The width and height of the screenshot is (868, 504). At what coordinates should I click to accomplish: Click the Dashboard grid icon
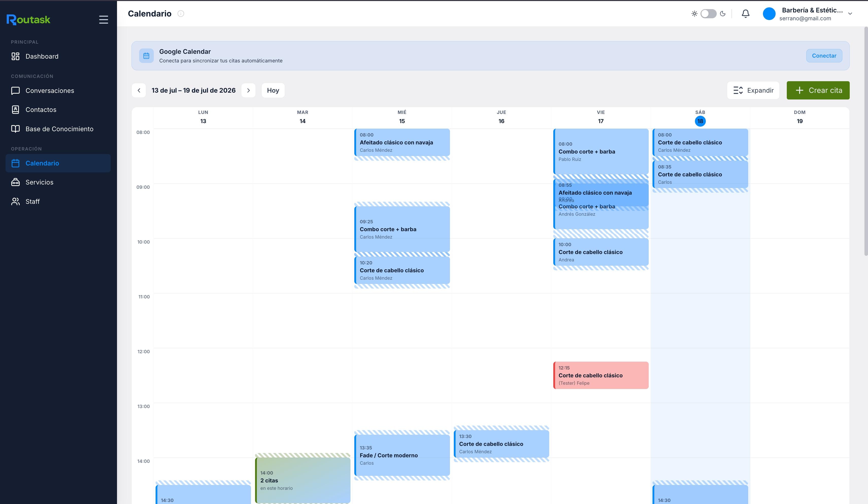click(15, 57)
